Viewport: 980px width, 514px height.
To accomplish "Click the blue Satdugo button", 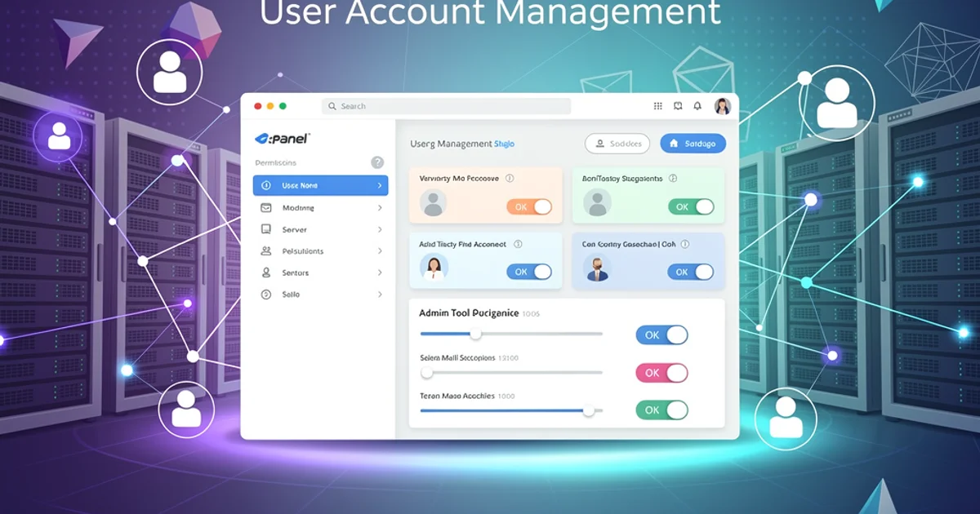I will coord(693,144).
